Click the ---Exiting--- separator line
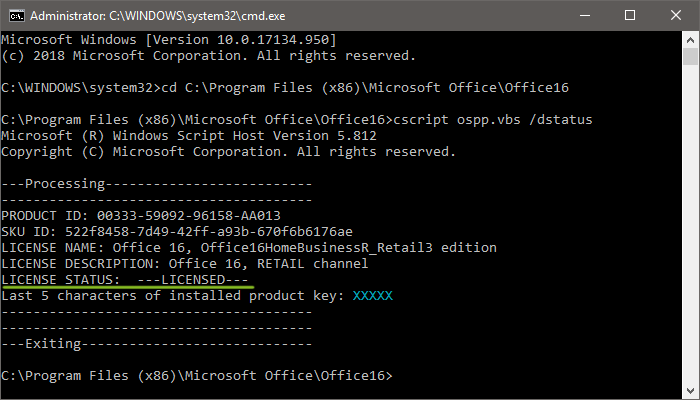The width and height of the screenshot is (700, 400). coord(156,344)
